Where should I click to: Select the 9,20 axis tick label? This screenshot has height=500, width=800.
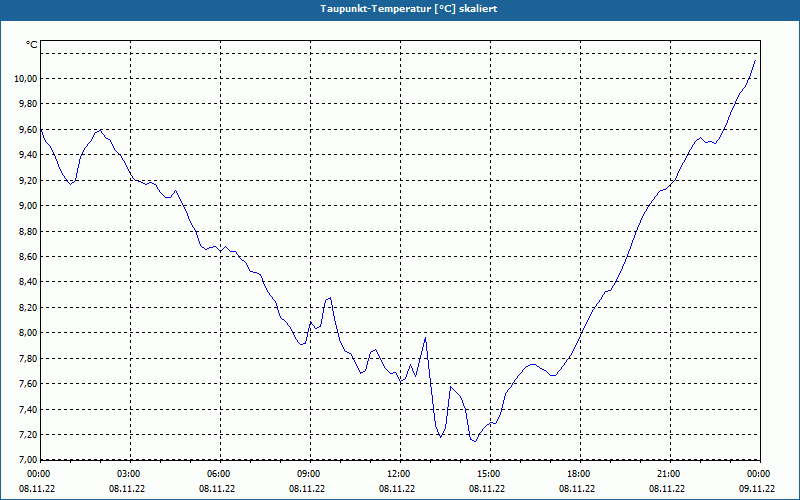[28, 180]
